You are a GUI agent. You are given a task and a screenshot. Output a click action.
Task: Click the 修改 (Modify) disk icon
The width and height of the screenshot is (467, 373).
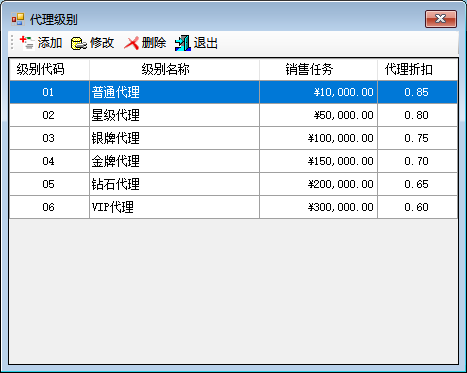coord(79,43)
